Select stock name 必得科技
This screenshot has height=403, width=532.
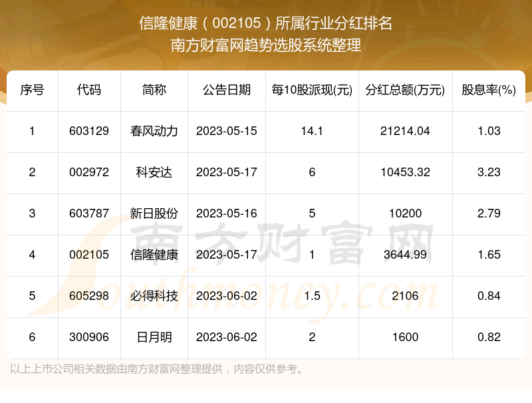point(154,296)
